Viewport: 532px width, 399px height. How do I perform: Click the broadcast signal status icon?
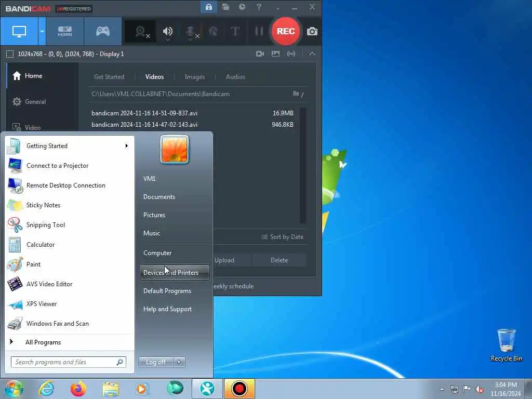click(x=291, y=54)
